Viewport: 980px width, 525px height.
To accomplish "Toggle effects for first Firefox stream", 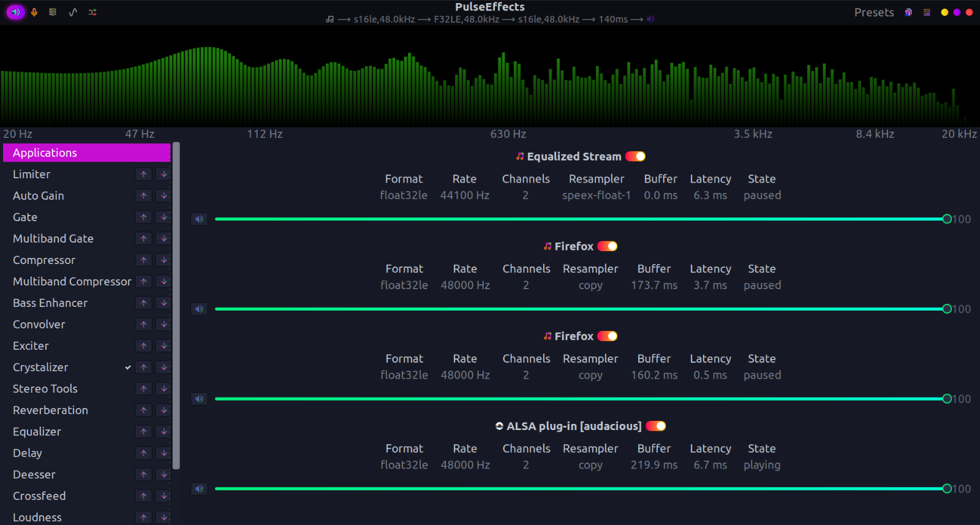I will click(607, 246).
